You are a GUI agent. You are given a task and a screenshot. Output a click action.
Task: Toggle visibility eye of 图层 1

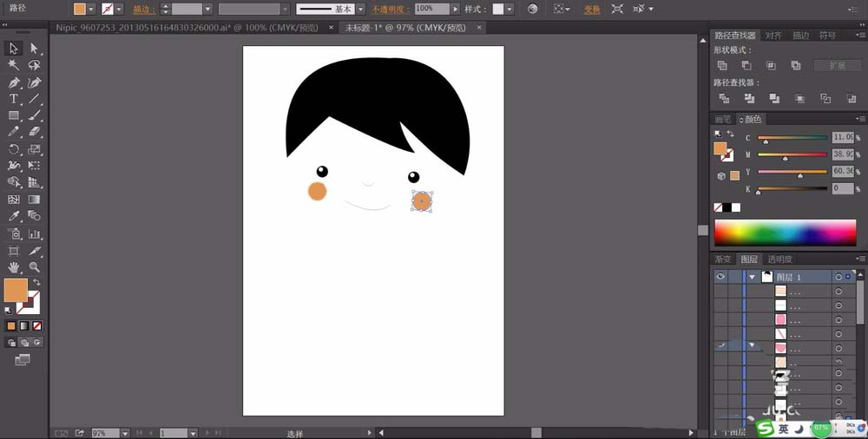click(x=720, y=277)
